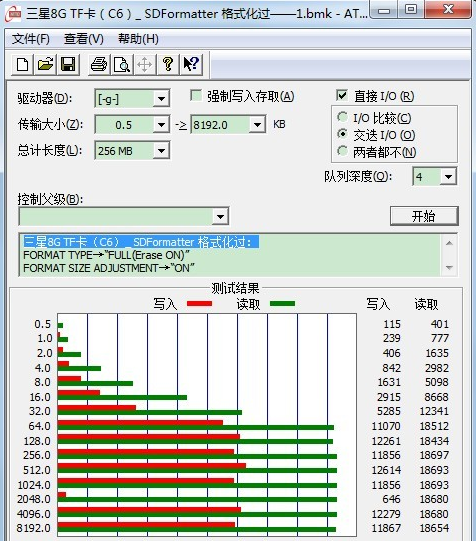
Task: Click the description box scroll-down arrow
Action: (449, 267)
